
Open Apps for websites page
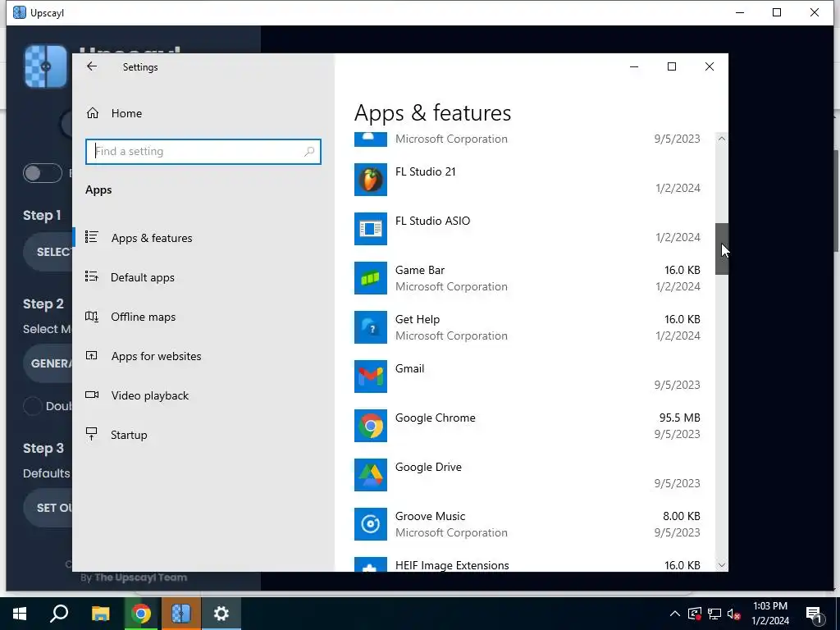157,356
